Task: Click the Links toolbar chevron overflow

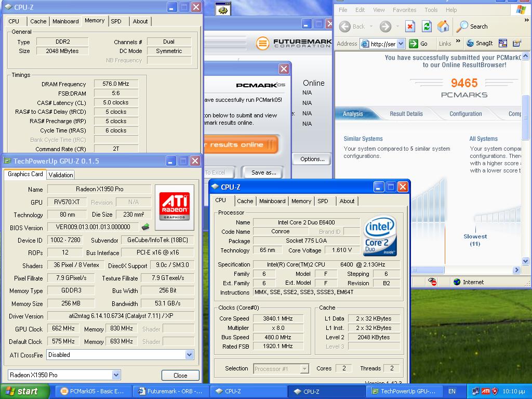Action: click(x=458, y=41)
